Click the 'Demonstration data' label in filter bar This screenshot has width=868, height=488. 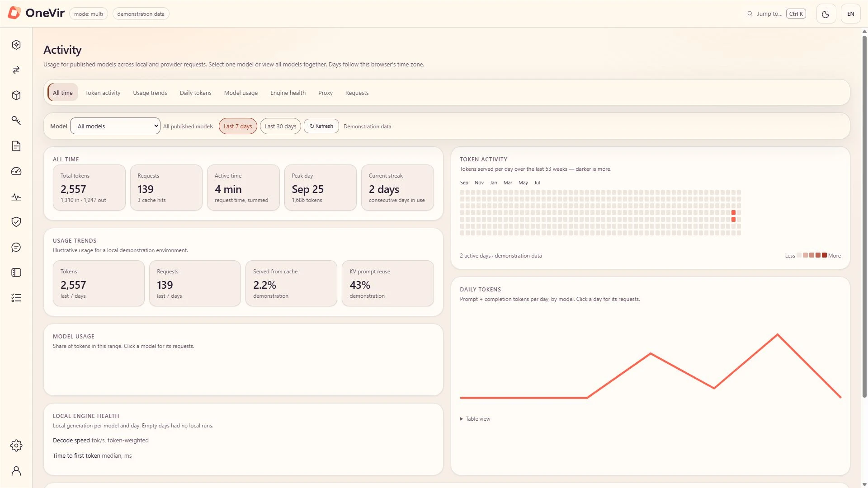tap(367, 127)
